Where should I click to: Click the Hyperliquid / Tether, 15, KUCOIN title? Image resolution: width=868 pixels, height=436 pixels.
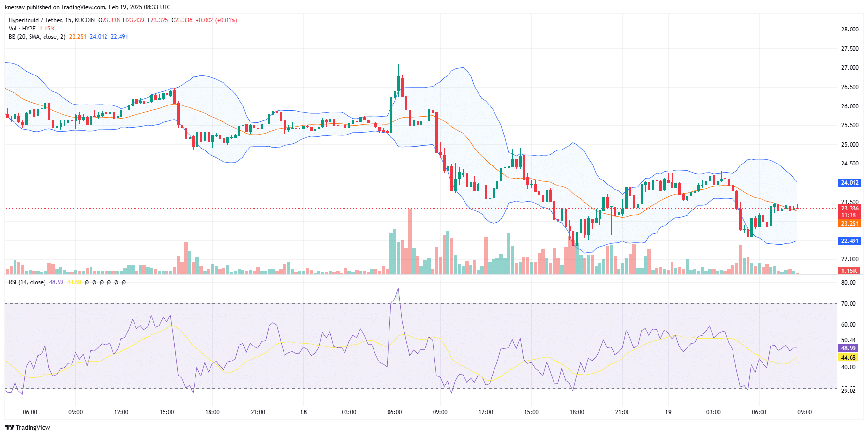pos(52,20)
